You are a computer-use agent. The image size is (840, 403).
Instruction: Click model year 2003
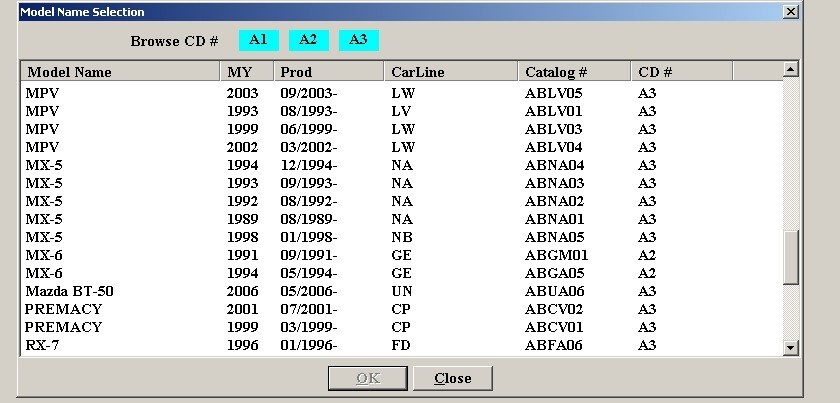242,93
